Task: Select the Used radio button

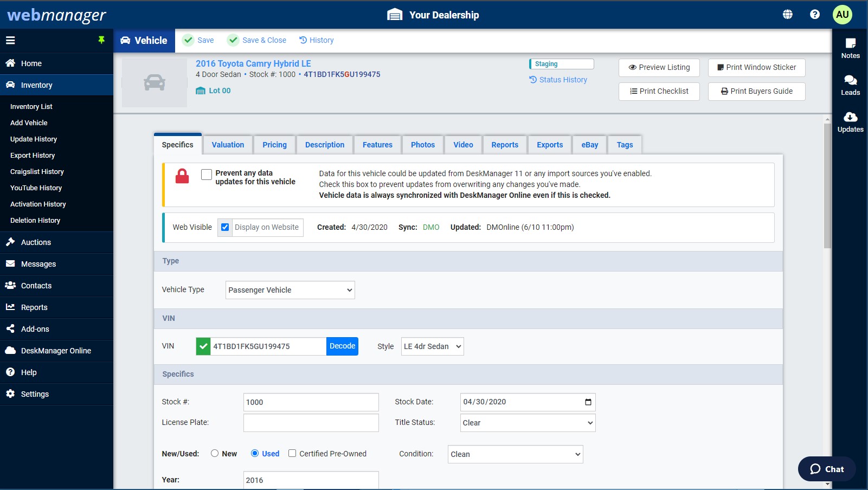Action: pos(255,453)
